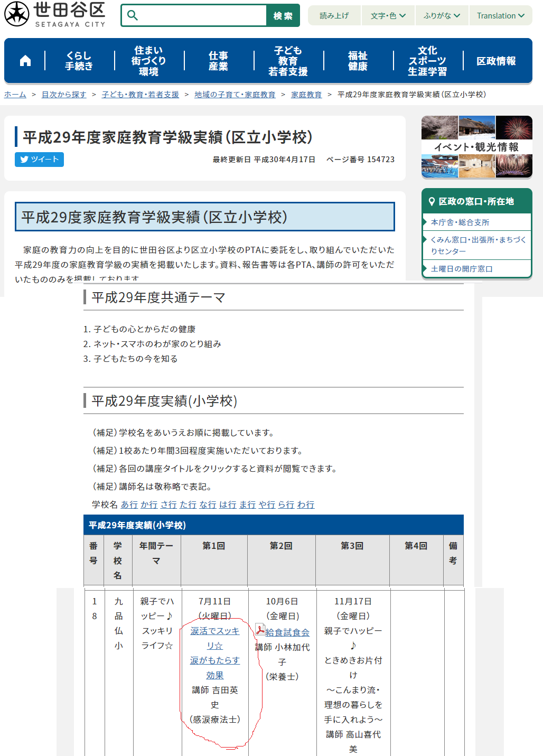Open 涙がもたらす効果 link
This screenshot has height=756, width=543.
tap(215, 668)
